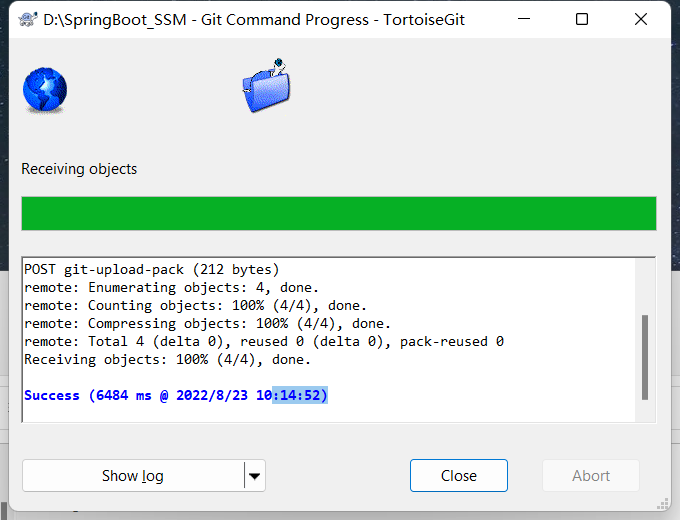Click the blue Success timestamp line
Image resolution: width=680 pixels, height=520 pixels.
(176, 396)
